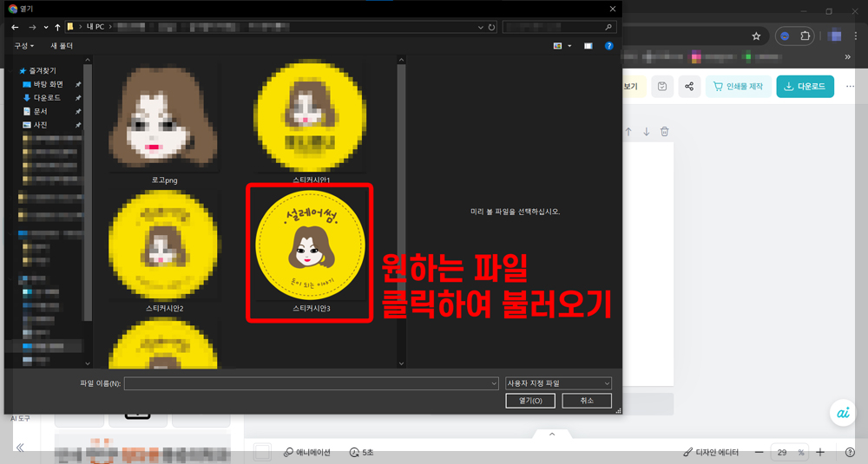This screenshot has height=464, width=868.
Task: Expand the page panel chevron at bottom
Action: point(552,435)
